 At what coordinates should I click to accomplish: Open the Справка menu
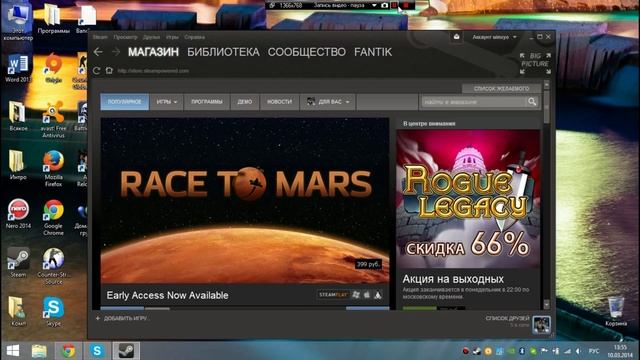click(x=194, y=37)
